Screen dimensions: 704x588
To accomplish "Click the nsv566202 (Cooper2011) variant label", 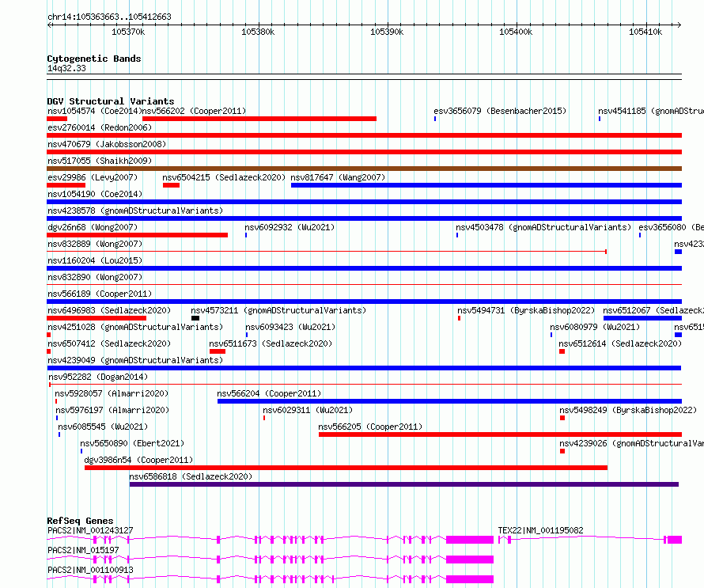I will (x=194, y=111).
